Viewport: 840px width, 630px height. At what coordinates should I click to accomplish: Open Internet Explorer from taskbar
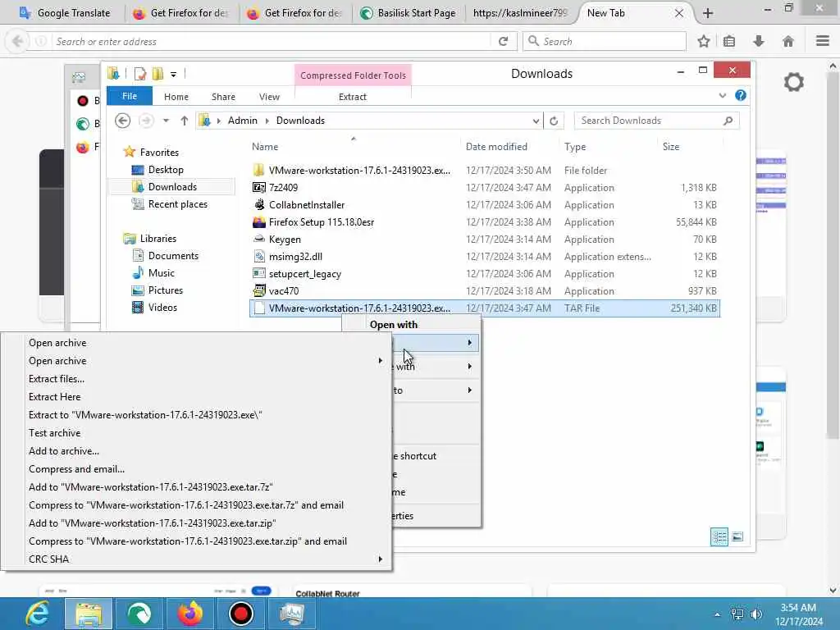[x=37, y=614]
